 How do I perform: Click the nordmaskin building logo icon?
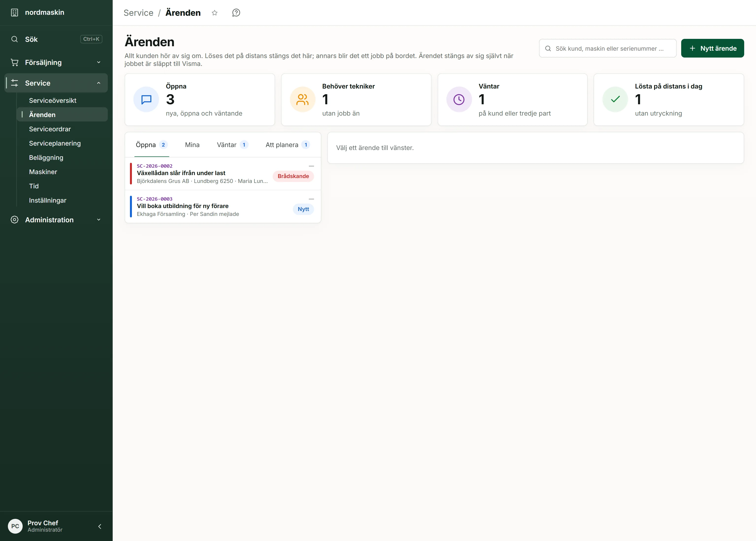[x=14, y=13]
